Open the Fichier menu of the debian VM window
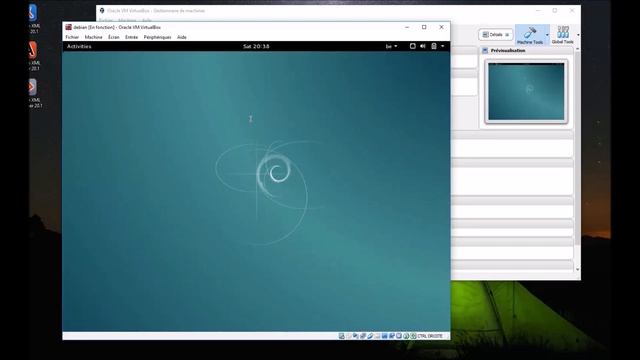640x360 pixels. (x=72, y=37)
